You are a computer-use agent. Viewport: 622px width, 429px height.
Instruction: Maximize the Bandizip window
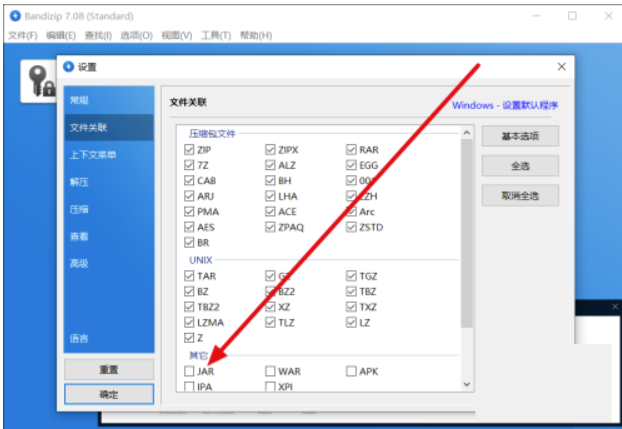572,16
